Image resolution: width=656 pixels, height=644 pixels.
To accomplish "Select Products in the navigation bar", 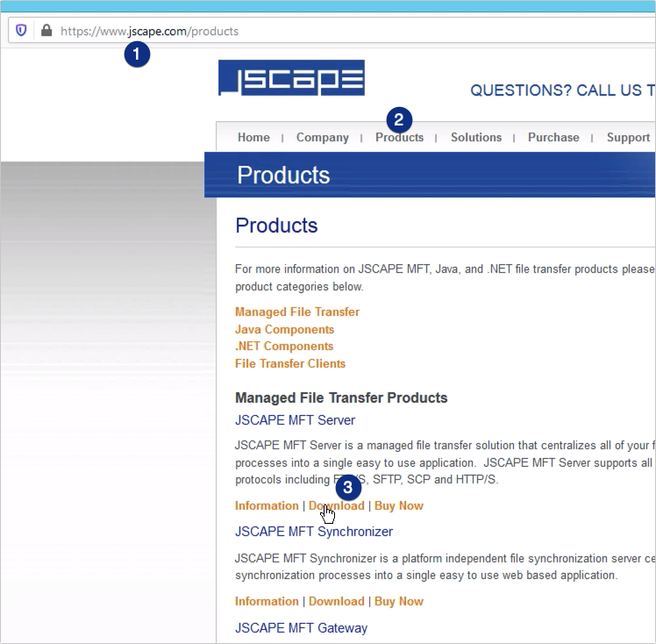I will [x=399, y=138].
